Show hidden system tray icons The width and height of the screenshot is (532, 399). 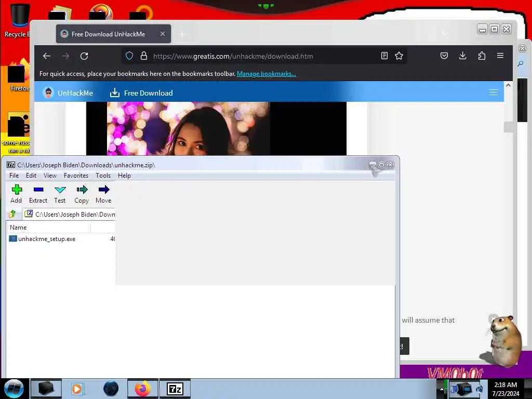click(442, 389)
